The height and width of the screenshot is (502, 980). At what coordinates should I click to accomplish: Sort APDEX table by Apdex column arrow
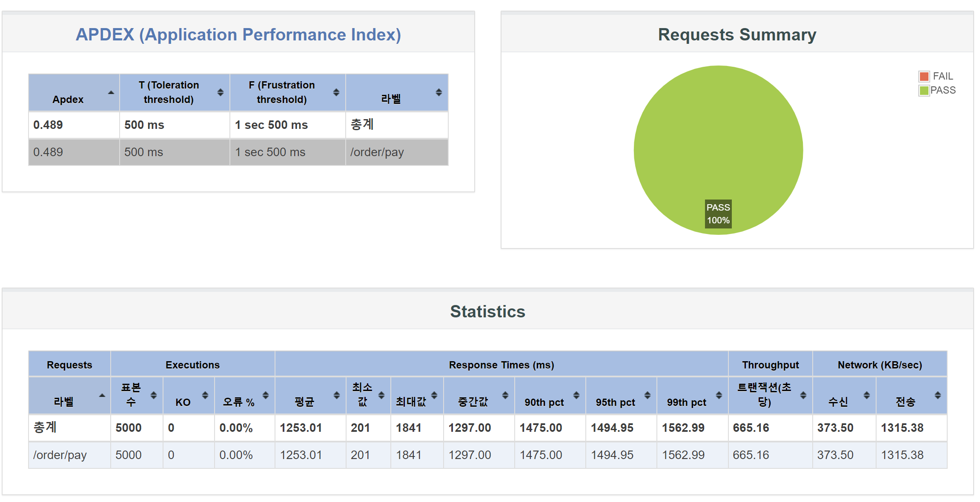111,92
